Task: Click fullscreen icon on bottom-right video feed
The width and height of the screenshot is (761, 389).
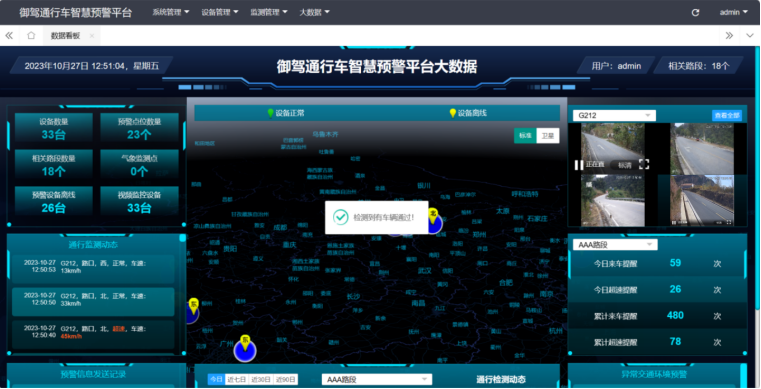Action: pyautogui.click(x=728, y=222)
